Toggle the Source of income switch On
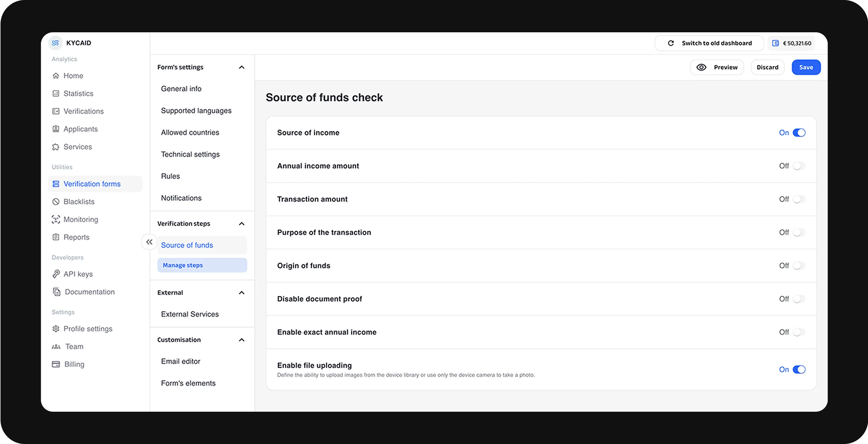Screen dimensions: 868x444 tap(799, 133)
